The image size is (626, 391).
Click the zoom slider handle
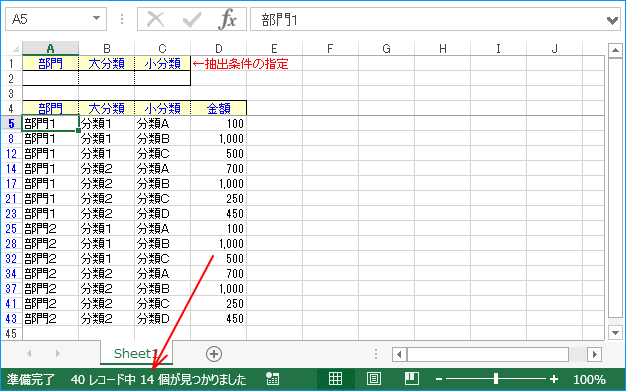click(496, 379)
